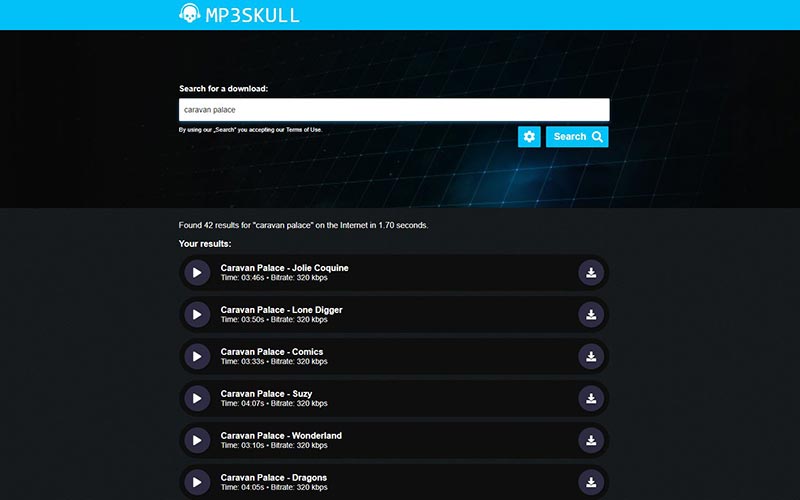Open the Terms of Use link

(x=304, y=130)
